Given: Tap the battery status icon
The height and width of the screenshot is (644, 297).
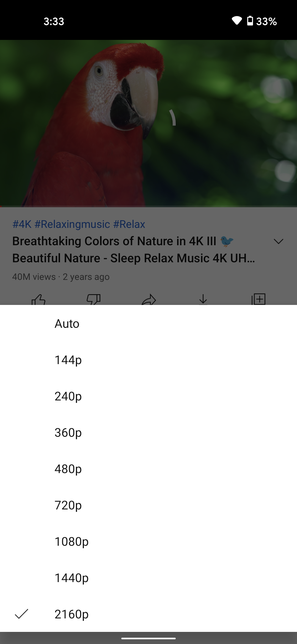Looking at the screenshot, I should tap(250, 21).
